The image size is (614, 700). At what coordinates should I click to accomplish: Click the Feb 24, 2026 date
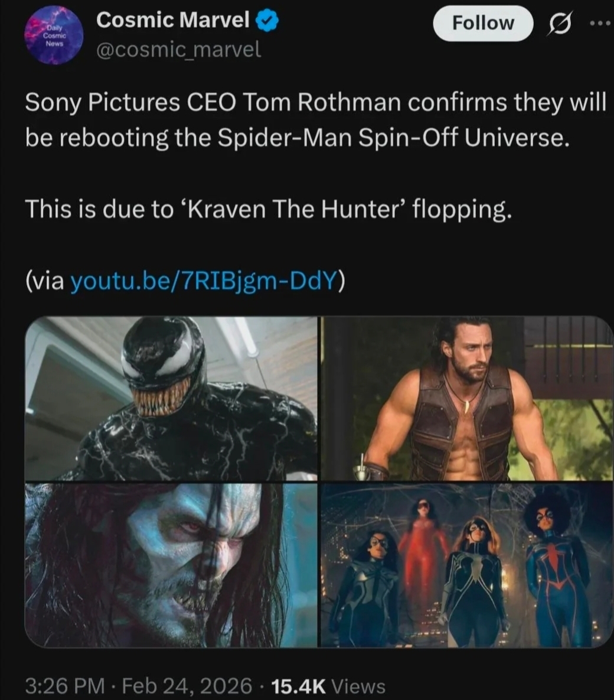[187, 686]
